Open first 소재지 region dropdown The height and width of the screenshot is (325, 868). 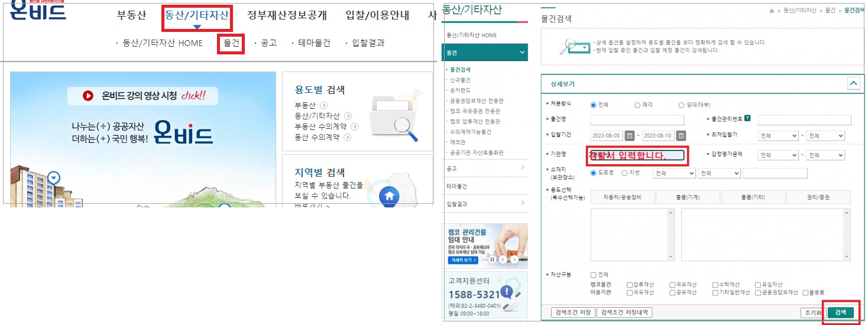pyautogui.click(x=673, y=173)
